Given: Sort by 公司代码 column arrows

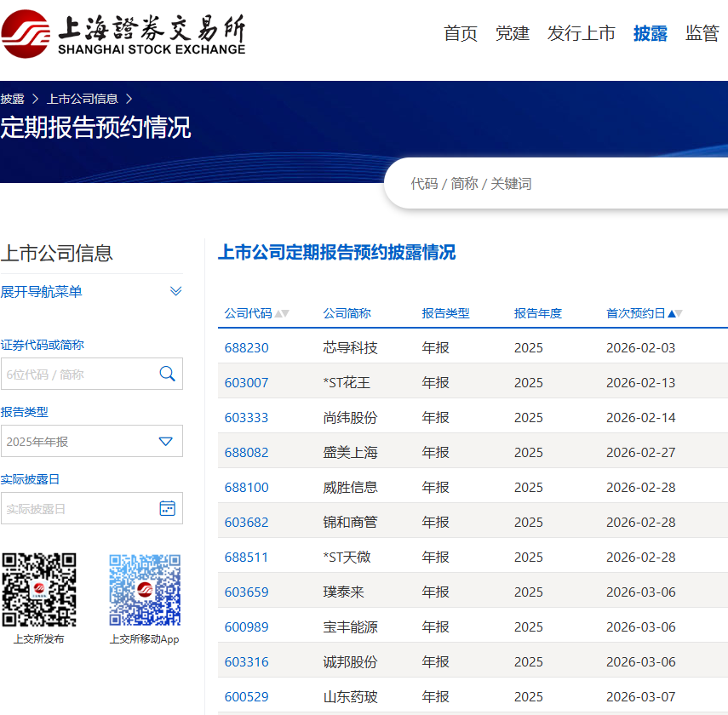Looking at the screenshot, I should point(282,313).
